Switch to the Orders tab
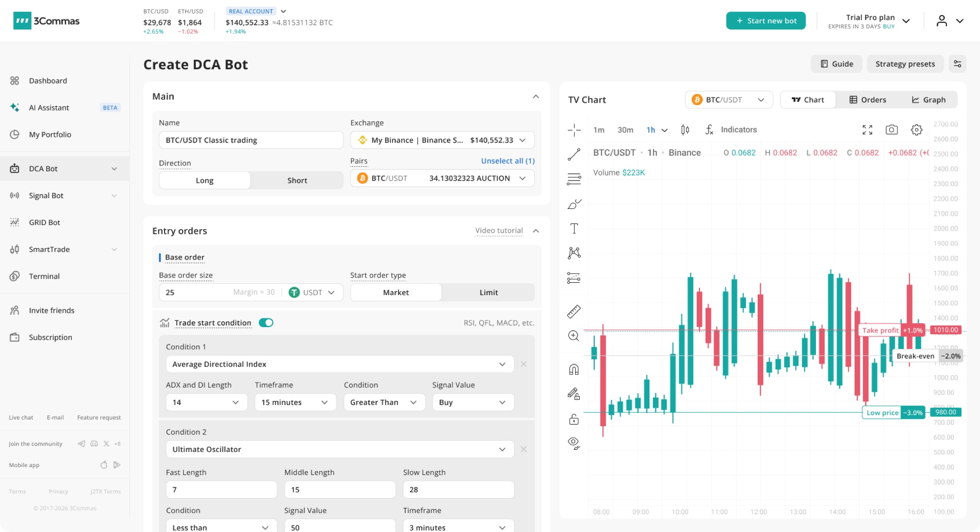980x532 pixels. click(x=868, y=100)
